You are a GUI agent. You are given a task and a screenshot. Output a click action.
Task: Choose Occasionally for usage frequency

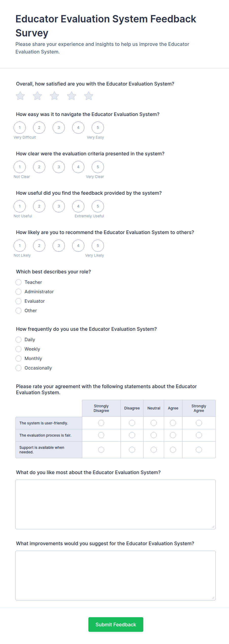[18, 368]
